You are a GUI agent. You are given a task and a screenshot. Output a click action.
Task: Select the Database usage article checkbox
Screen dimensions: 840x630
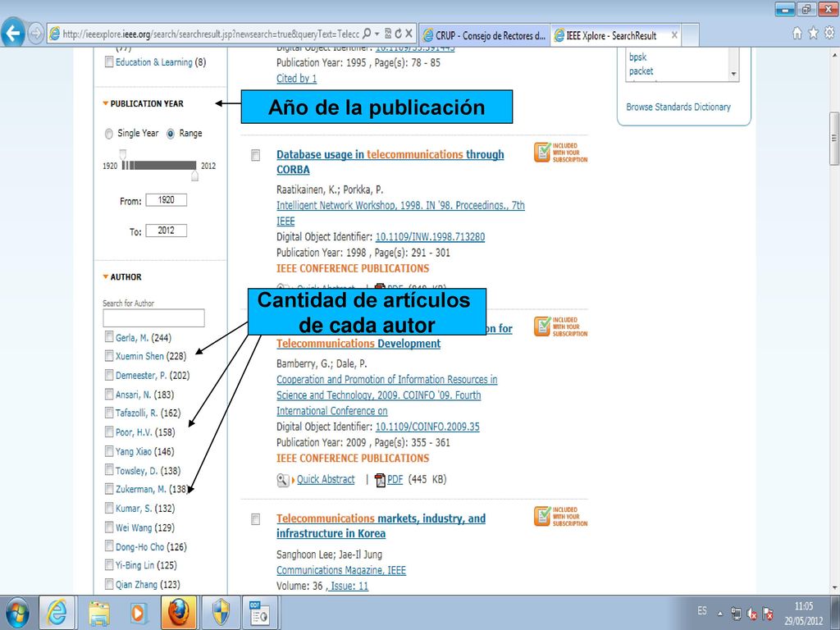tap(256, 155)
